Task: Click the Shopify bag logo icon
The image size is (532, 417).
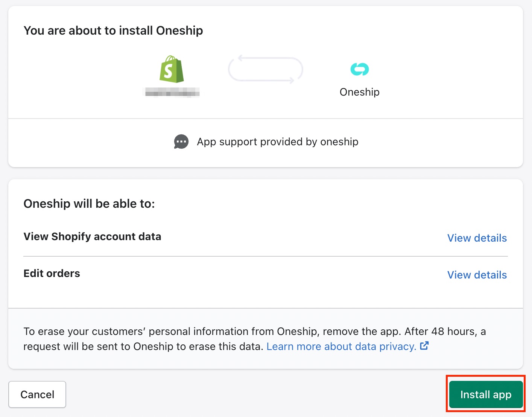Action: [x=172, y=69]
